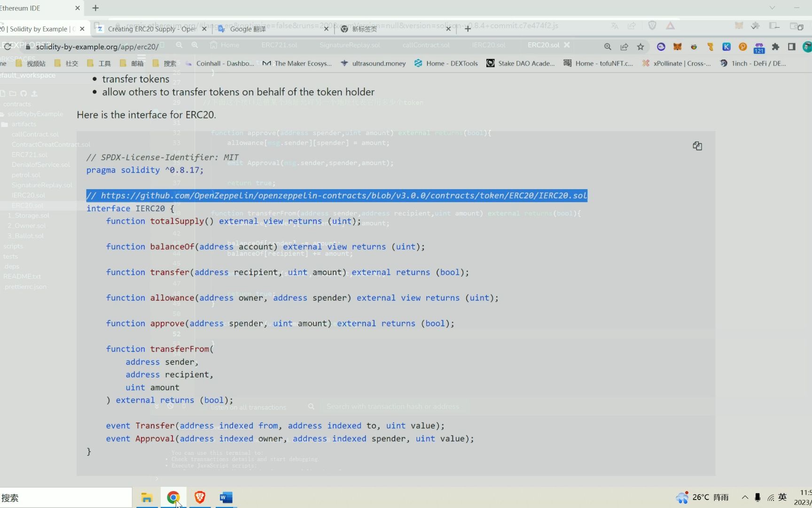812x508 pixels.
Task: Open the Home - tofuNFT bookmark
Action: point(598,63)
